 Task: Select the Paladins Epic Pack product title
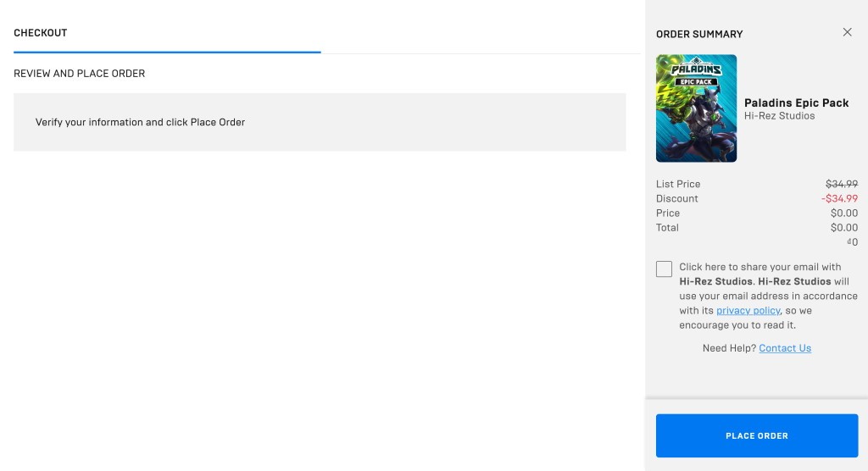796,103
